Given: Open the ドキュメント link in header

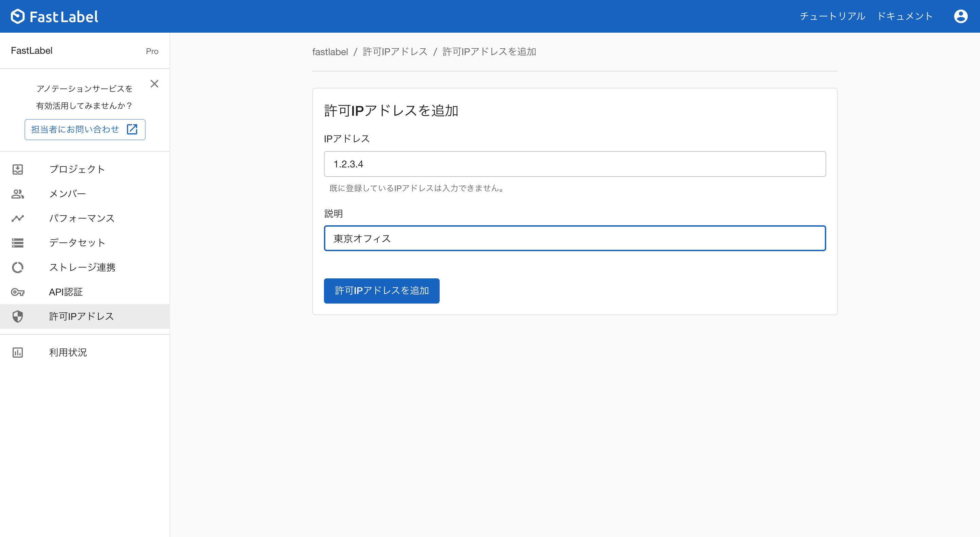Looking at the screenshot, I should tap(905, 16).
